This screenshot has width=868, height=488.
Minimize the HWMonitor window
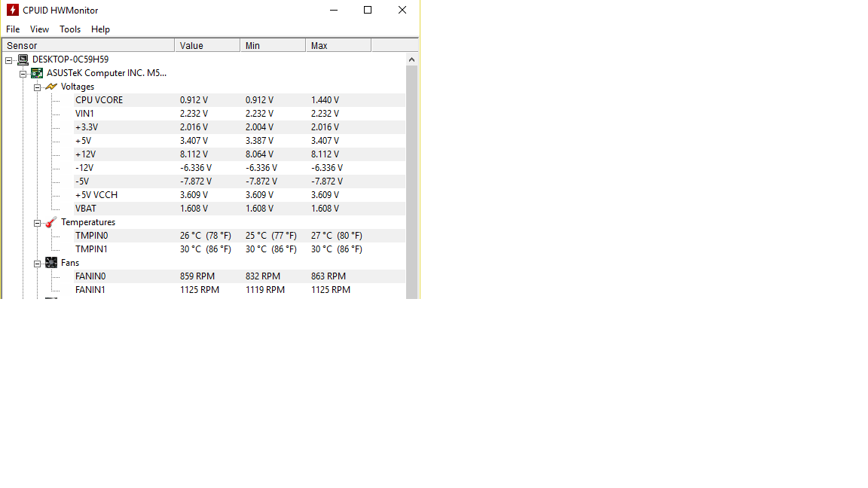pos(334,10)
